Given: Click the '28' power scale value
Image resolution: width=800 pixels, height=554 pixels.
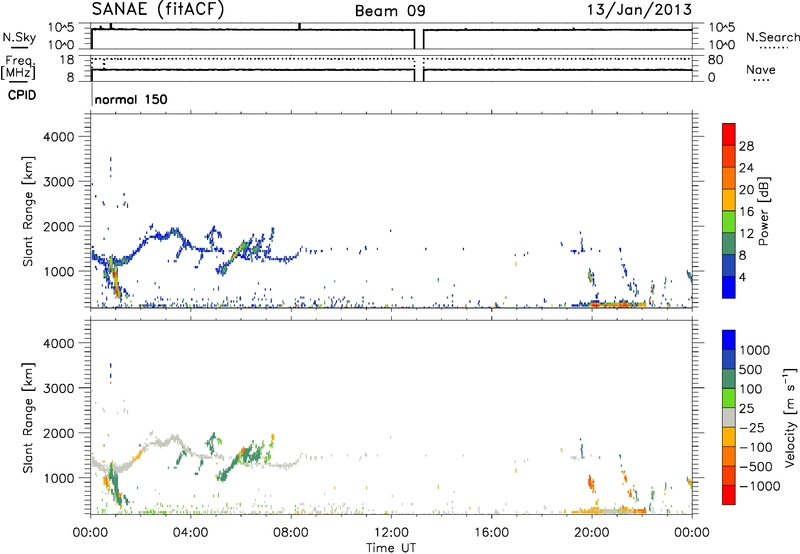Looking at the screenshot, I should pyautogui.click(x=746, y=146).
